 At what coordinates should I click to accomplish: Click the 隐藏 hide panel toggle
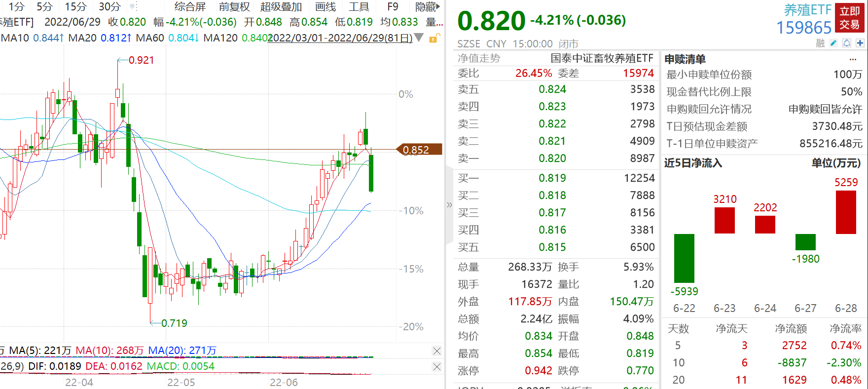427,6
